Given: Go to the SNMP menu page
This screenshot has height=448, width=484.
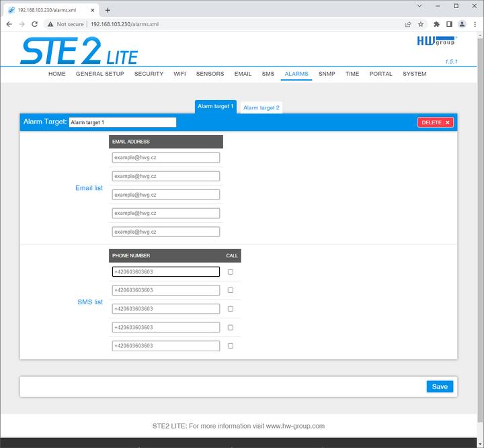Looking at the screenshot, I should pos(327,74).
